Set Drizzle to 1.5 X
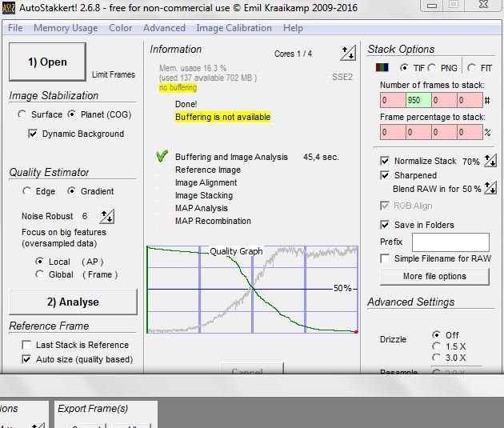504x428 pixels. (x=436, y=346)
